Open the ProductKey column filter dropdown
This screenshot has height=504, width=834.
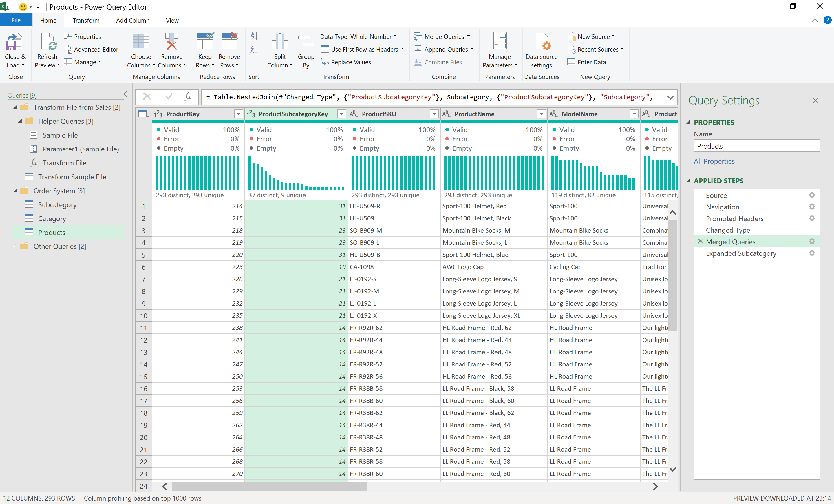[x=238, y=114]
